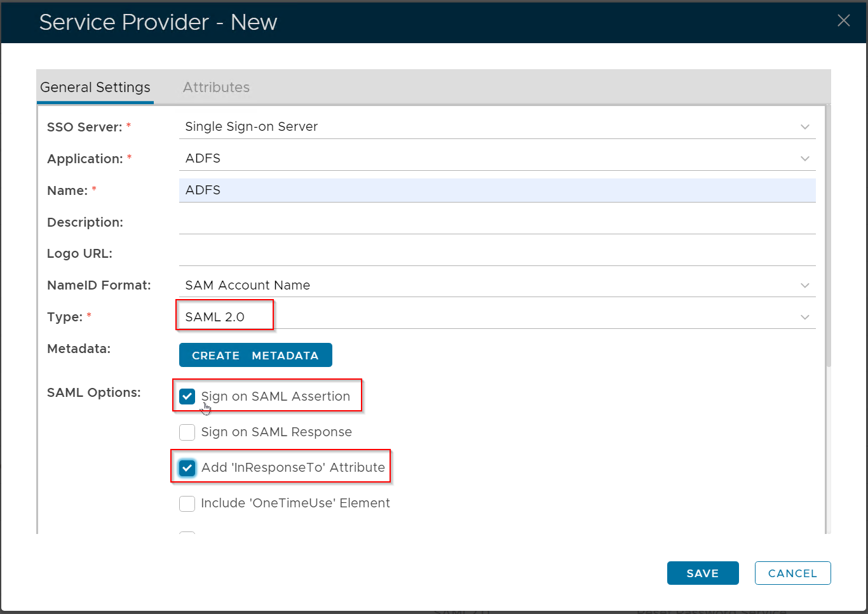This screenshot has width=868, height=614.
Task: Check Include 'OneTimeUse' Element option
Action: tap(187, 504)
